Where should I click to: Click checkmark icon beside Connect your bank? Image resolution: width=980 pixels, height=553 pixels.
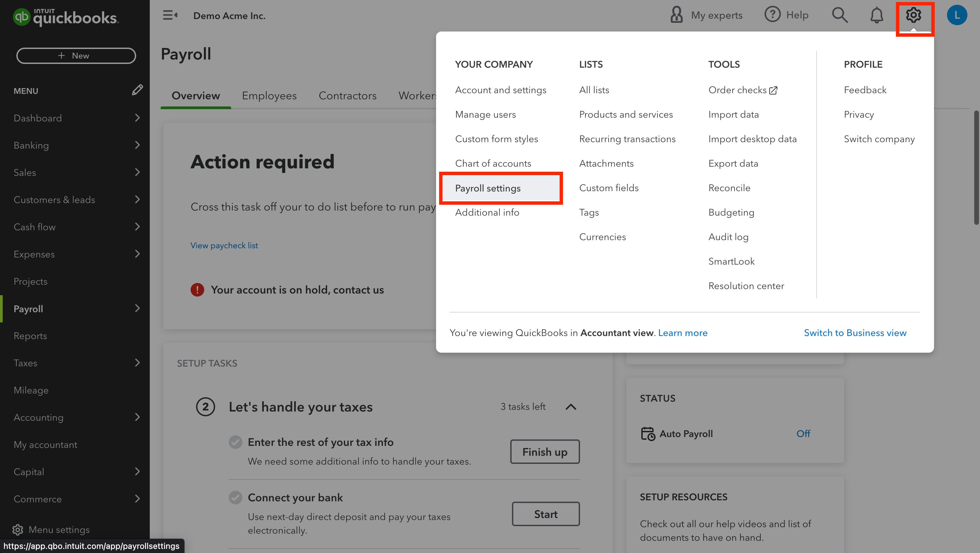click(x=236, y=498)
